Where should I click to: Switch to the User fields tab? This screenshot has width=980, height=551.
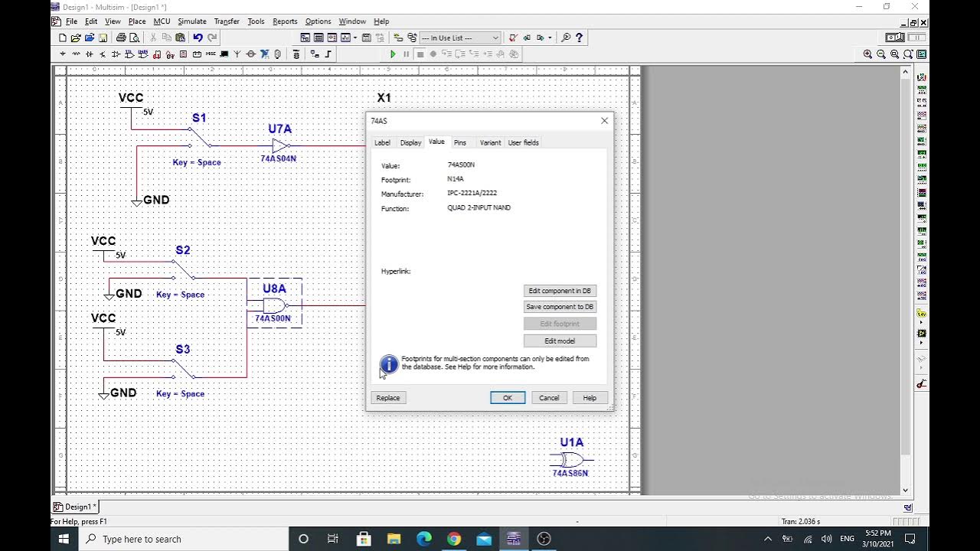[x=524, y=142]
